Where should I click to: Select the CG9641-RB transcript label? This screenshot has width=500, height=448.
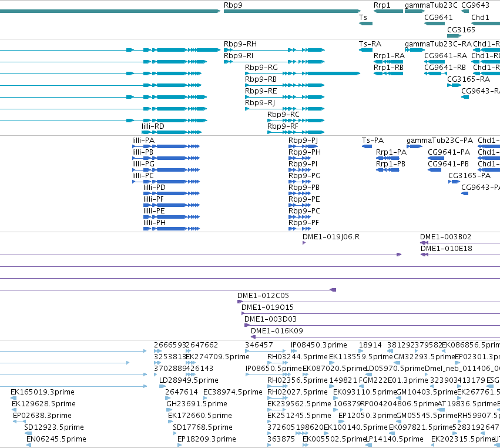pyautogui.click(x=445, y=68)
